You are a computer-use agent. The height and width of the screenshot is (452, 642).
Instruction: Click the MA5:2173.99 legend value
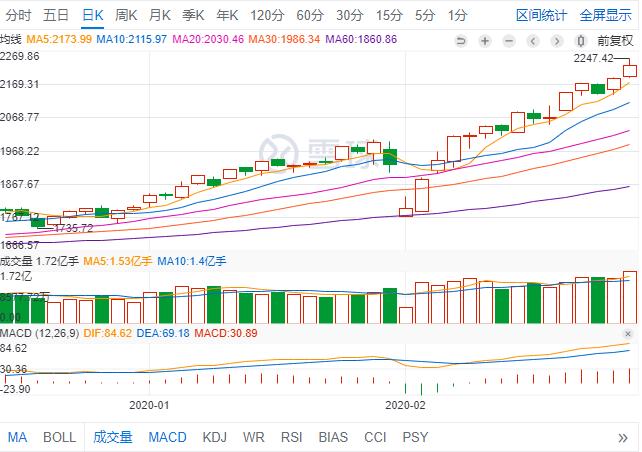59,40
